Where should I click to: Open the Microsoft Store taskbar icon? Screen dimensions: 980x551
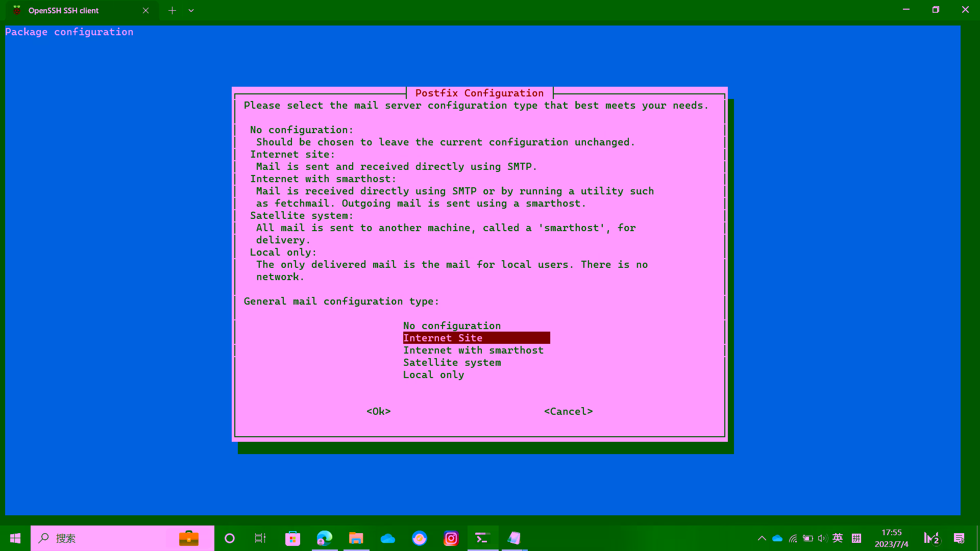click(x=292, y=538)
